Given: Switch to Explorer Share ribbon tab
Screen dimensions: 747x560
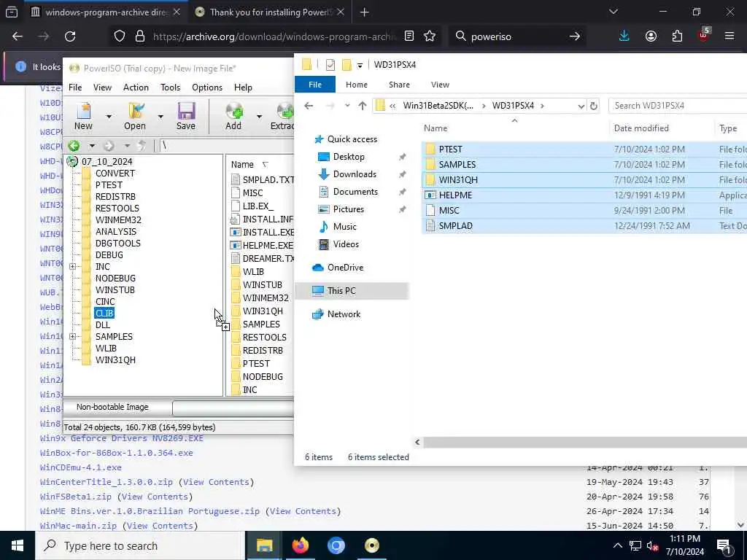Looking at the screenshot, I should 399,85.
